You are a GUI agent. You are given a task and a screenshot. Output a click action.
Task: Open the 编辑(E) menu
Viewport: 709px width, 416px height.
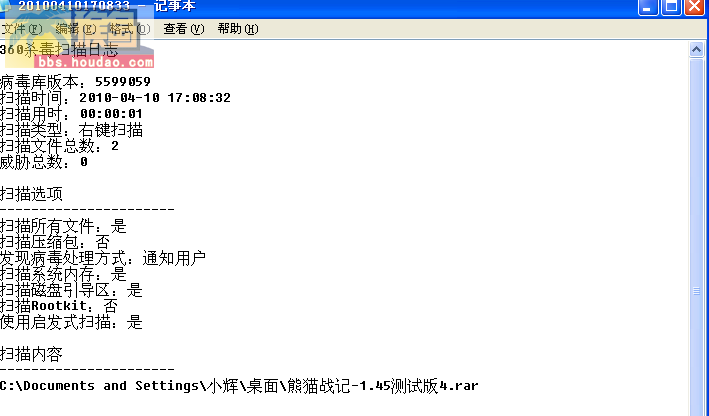(76, 29)
